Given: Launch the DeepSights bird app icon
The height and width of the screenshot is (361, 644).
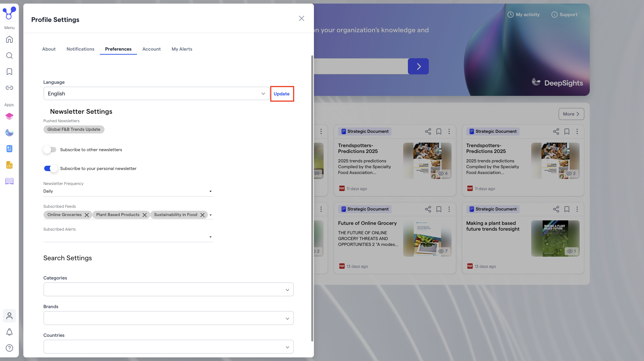Looking at the screenshot, I should tap(9, 133).
